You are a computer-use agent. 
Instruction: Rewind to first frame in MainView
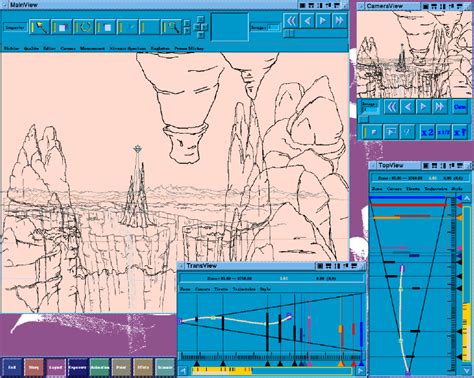(x=291, y=21)
